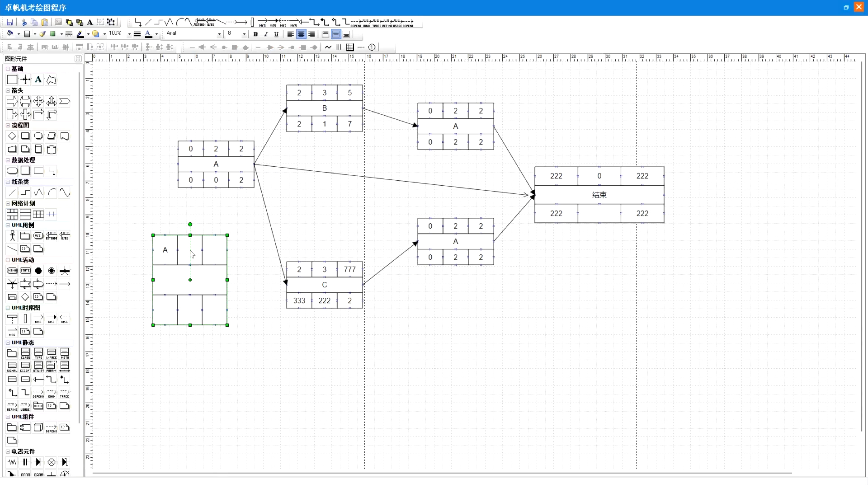Collapse the 基础 category
868x488 pixels.
pyautogui.click(x=8, y=69)
